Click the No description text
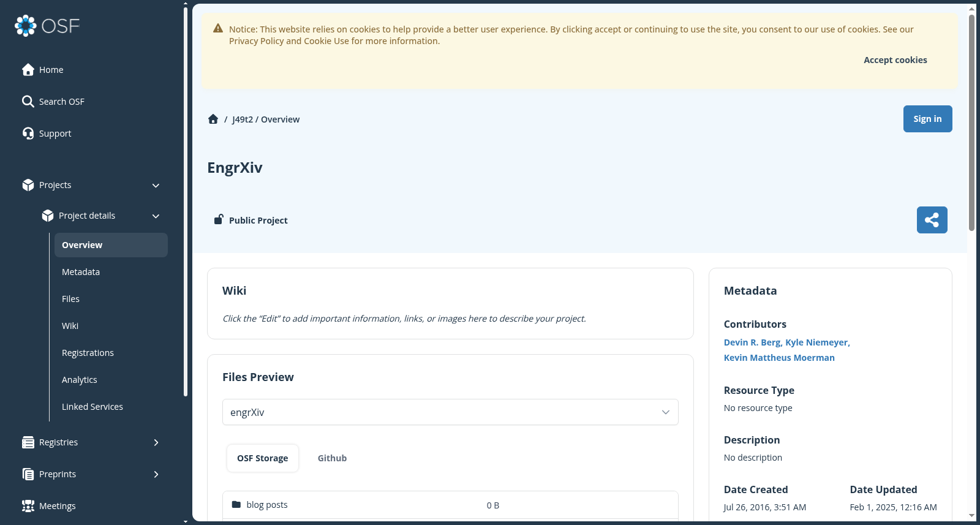 [753, 458]
